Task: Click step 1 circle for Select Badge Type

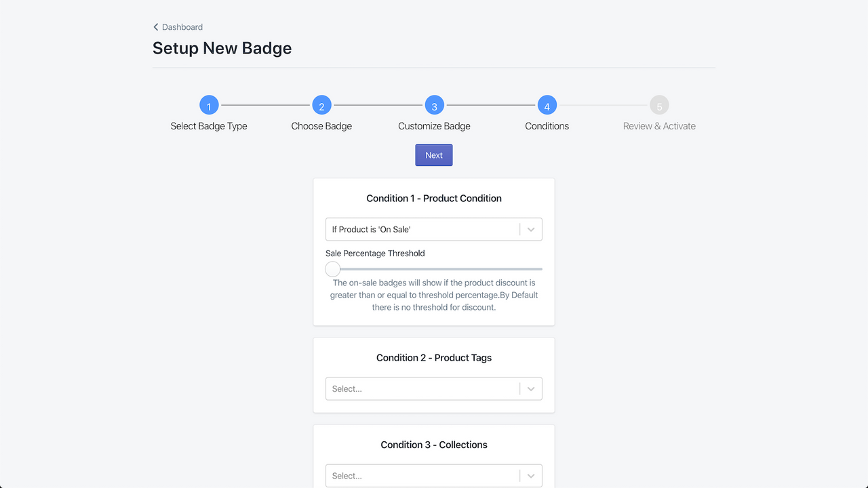Action: point(209,105)
